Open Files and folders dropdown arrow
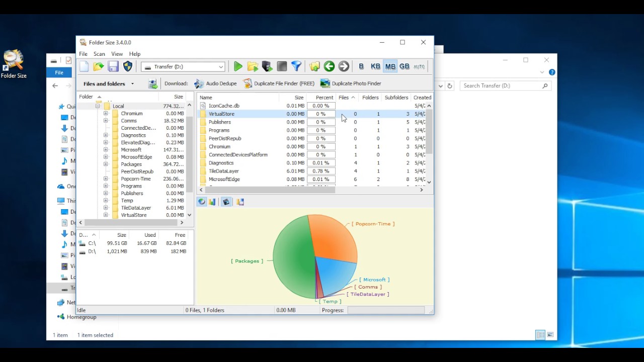 (x=132, y=84)
